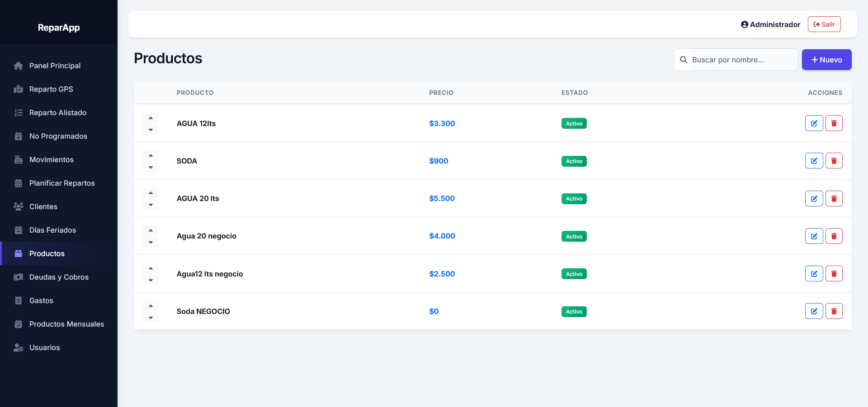Move AGUA 12lts up in order
868x407 pixels.
[x=151, y=118]
